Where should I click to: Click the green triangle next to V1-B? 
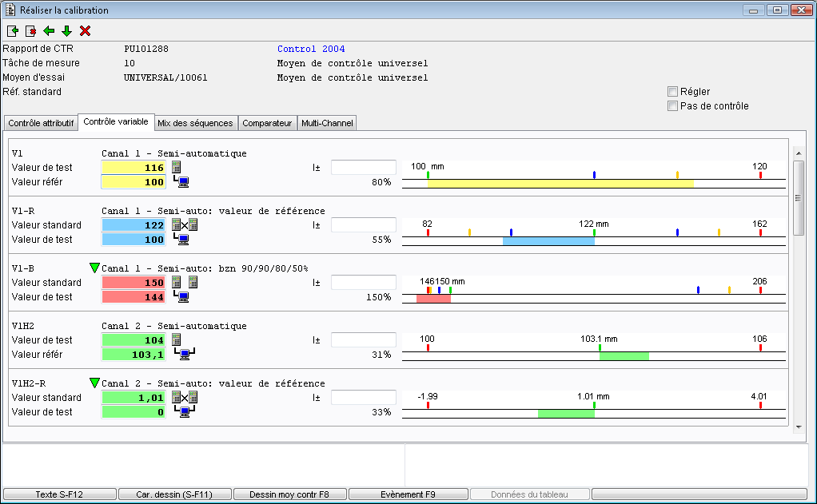(x=95, y=268)
